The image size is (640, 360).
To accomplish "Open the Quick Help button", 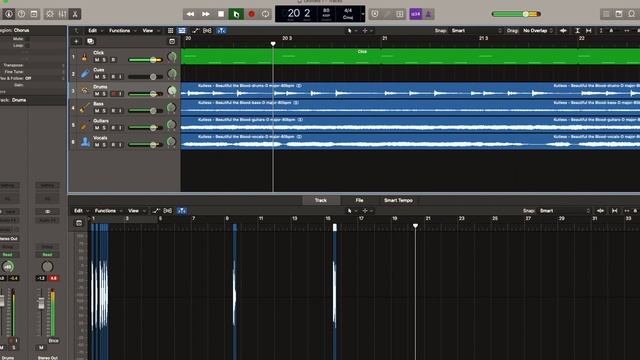I will pyautogui.click(x=21, y=14).
